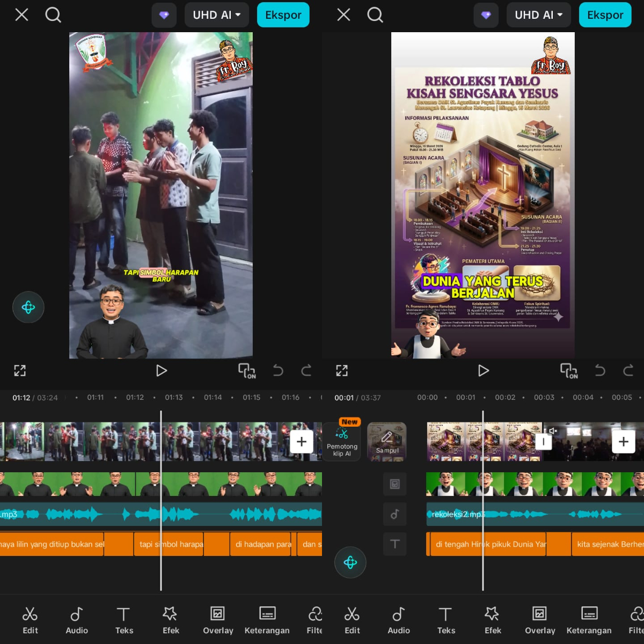The image size is (644, 644).
Task: Open the Pemotong klip AI tool
Action: [x=342, y=441]
